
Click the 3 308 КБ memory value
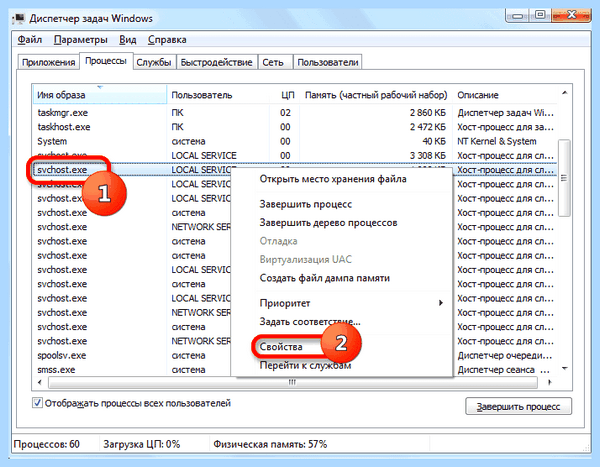[427, 155]
